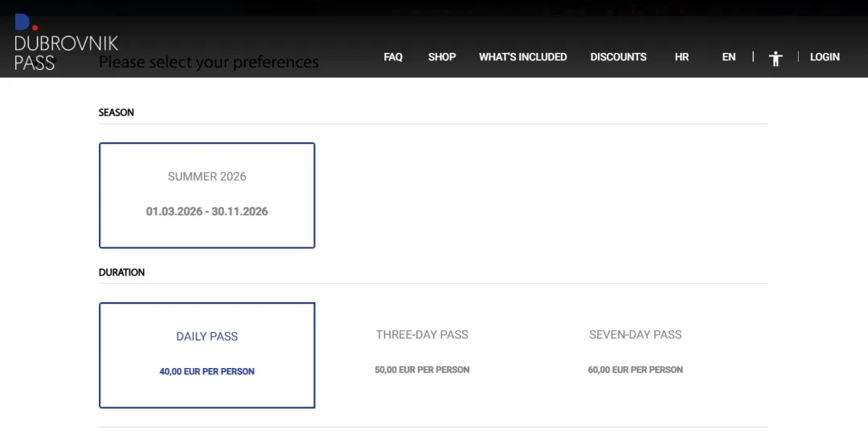Click the DURATION section heading

122,272
